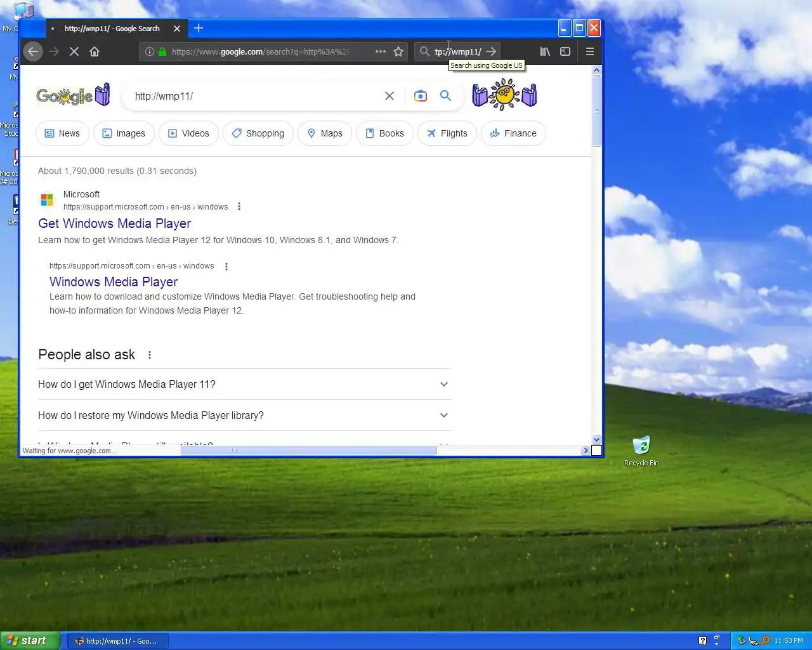Viewport: 812px width, 650px height.
Task: Click the Google search input field
Action: [254, 96]
